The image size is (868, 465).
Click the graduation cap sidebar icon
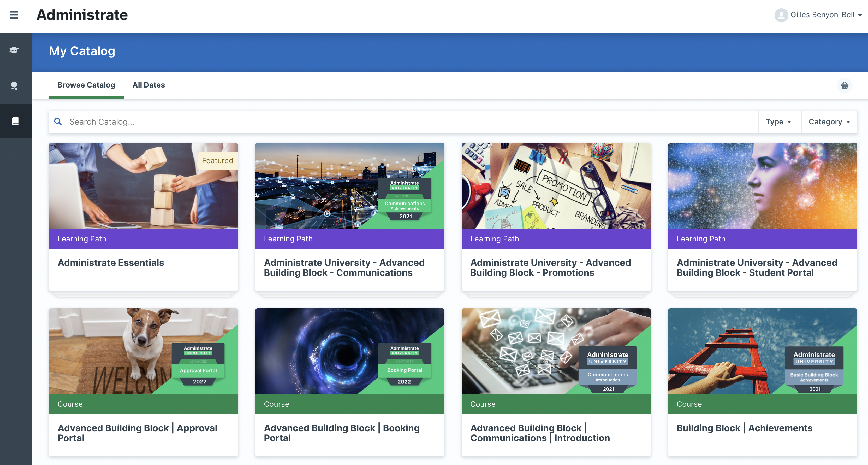point(14,50)
